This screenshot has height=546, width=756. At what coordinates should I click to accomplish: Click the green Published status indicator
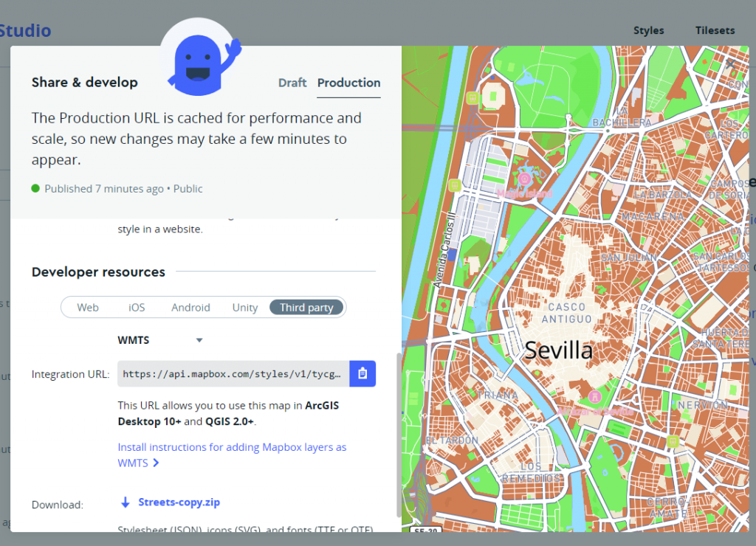[x=35, y=188]
